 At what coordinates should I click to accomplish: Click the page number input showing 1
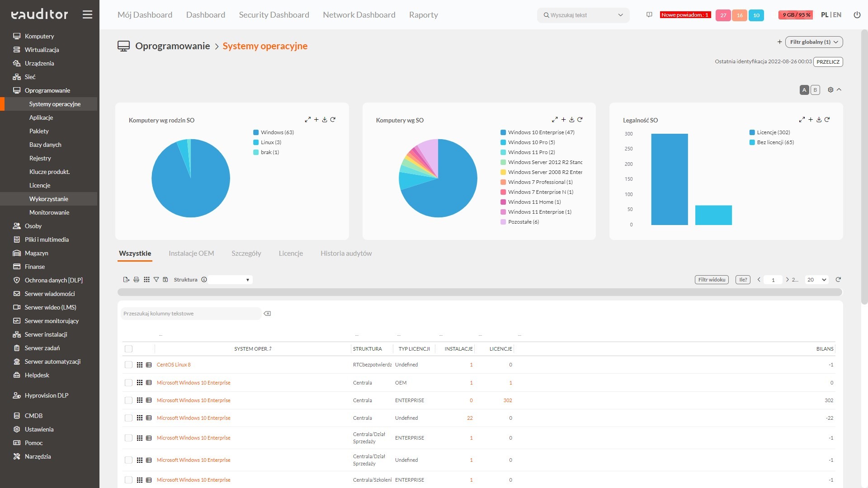pos(773,280)
